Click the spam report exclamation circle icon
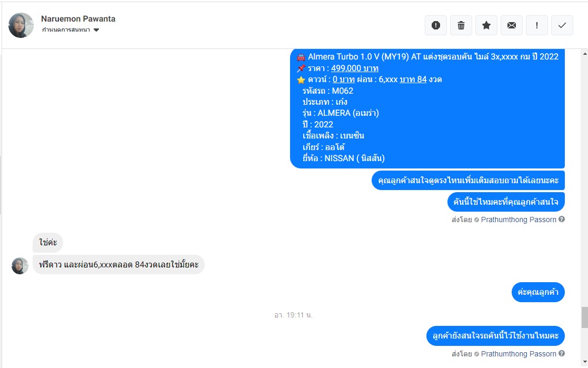Image resolution: width=588 pixels, height=368 pixels. coord(436,25)
